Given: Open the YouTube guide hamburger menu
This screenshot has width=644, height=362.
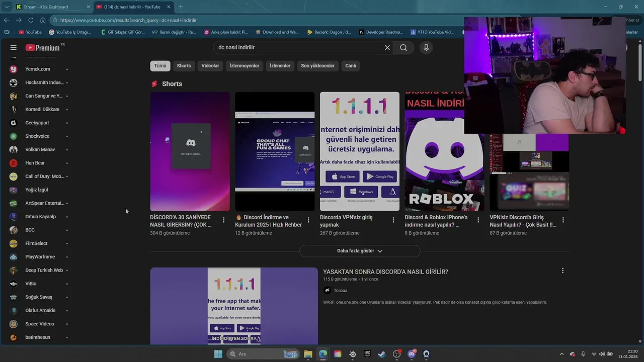Looking at the screenshot, I should 14,48.
